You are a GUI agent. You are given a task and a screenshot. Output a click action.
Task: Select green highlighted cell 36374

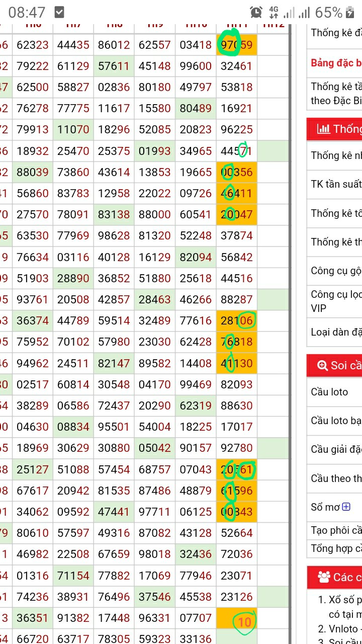[x=33, y=320]
